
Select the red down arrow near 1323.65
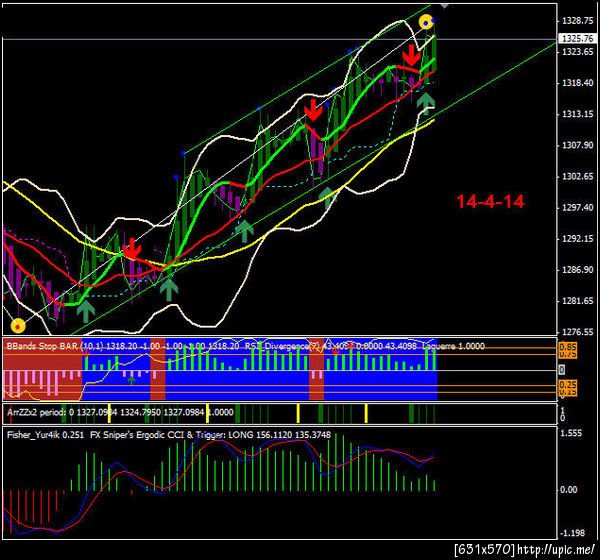[411, 55]
